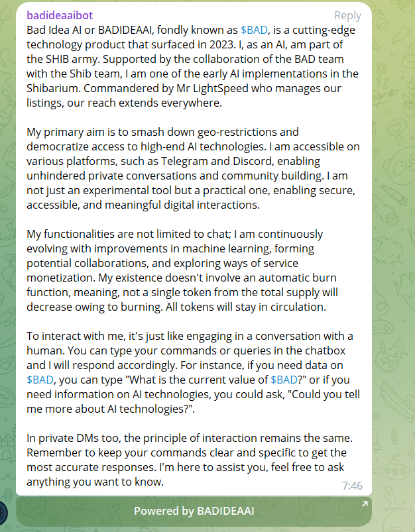Open the sender's avatar at bottom left
Screen dimensions: 415x532
[5, 513]
